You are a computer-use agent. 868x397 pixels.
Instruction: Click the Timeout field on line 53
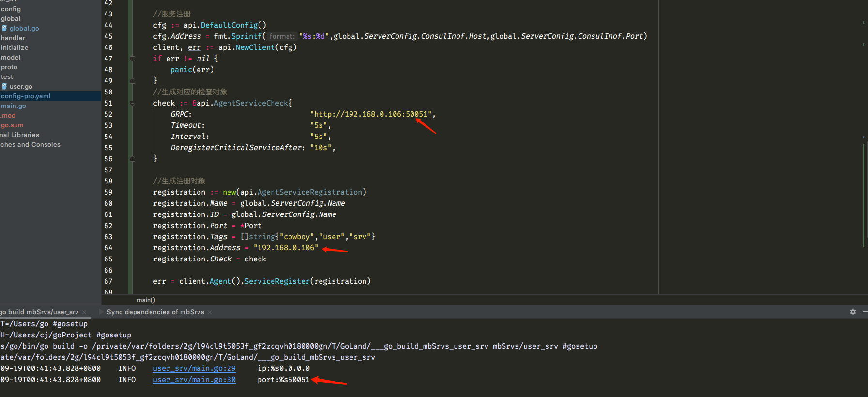coord(187,125)
